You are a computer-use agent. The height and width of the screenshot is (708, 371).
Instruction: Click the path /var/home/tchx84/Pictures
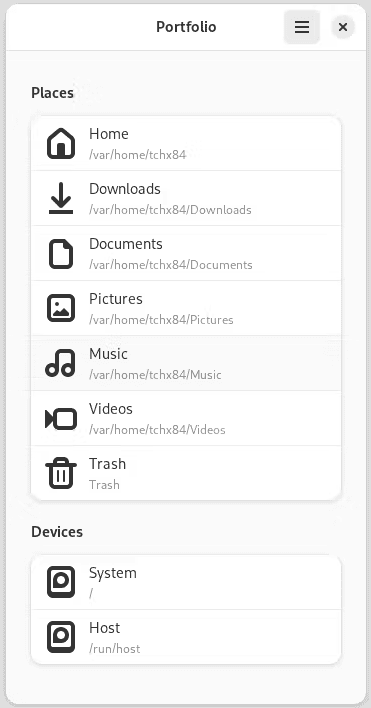point(161,320)
